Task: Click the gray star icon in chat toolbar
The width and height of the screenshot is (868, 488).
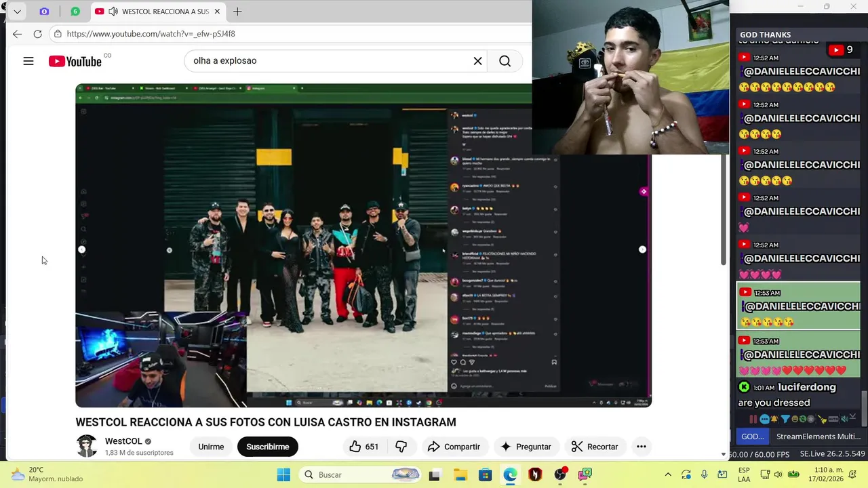Action: pos(811,419)
